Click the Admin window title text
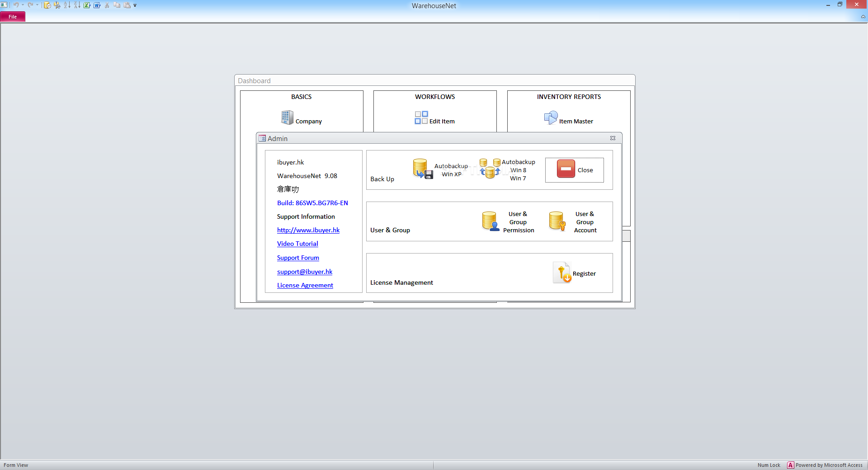 pyautogui.click(x=277, y=138)
